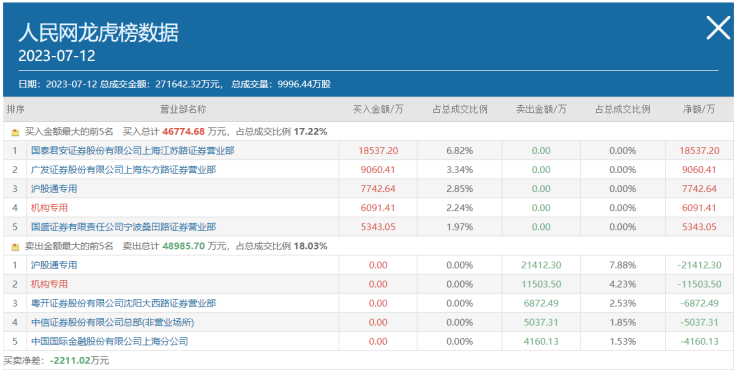
Task: Click sell ratio 7.88%
Action: (x=623, y=265)
